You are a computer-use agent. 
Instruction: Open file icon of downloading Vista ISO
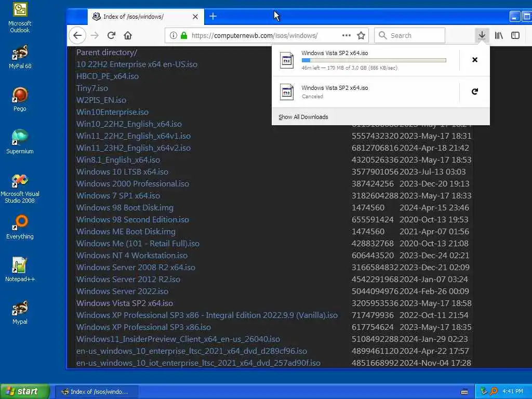click(x=287, y=60)
